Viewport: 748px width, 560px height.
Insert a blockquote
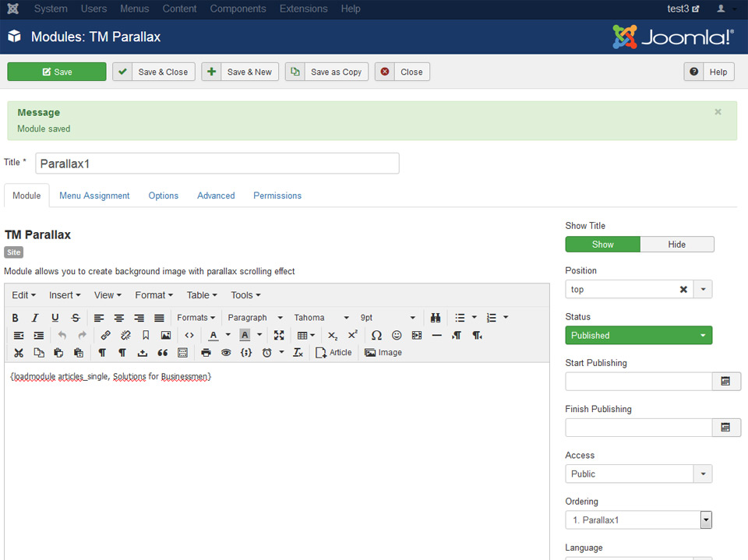163,353
